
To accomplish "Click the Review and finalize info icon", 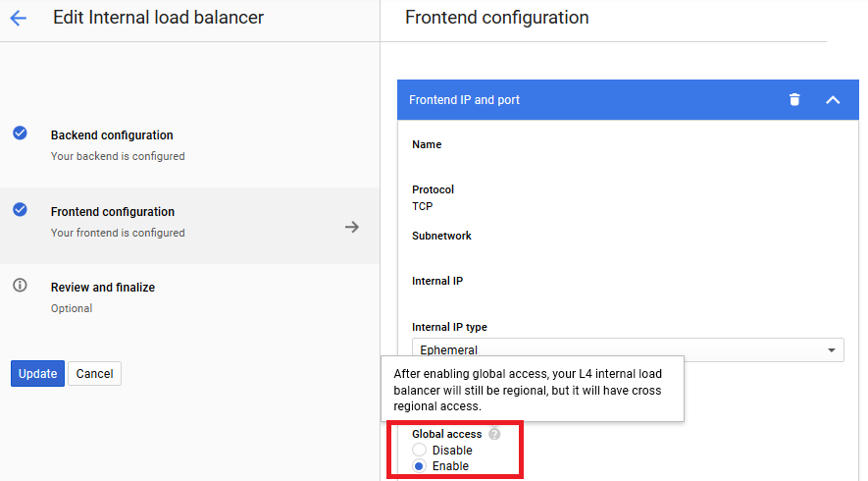I will [x=20, y=286].
